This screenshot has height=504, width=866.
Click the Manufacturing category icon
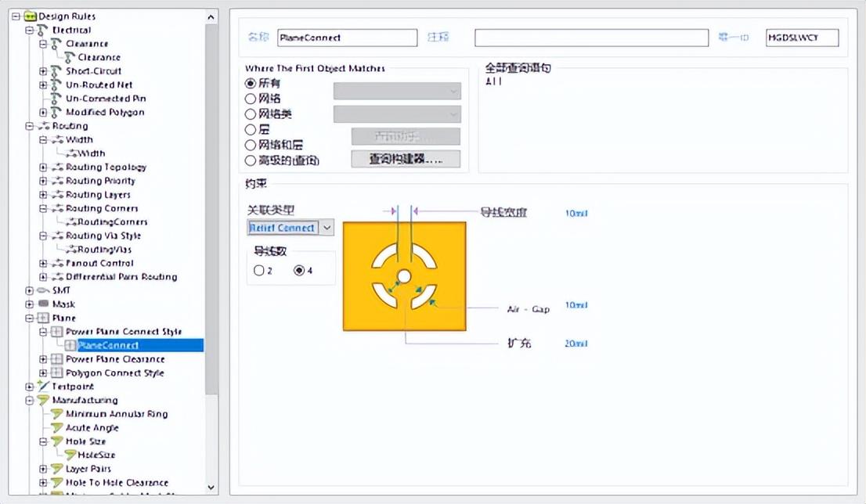click(42, 401)
